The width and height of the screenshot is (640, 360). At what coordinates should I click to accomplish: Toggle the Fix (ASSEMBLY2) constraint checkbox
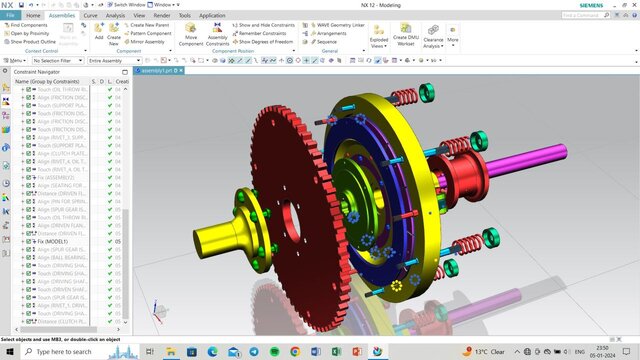(x=29, y=178)
